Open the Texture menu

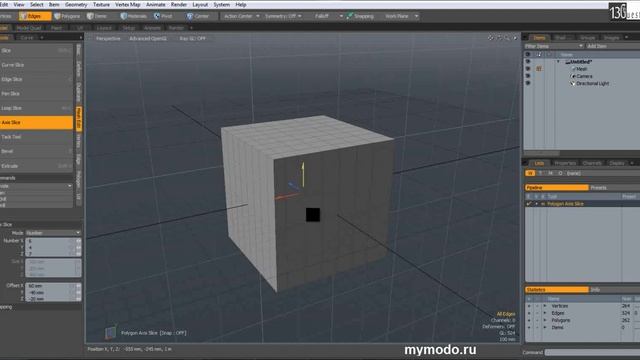(x=101, y=4)
